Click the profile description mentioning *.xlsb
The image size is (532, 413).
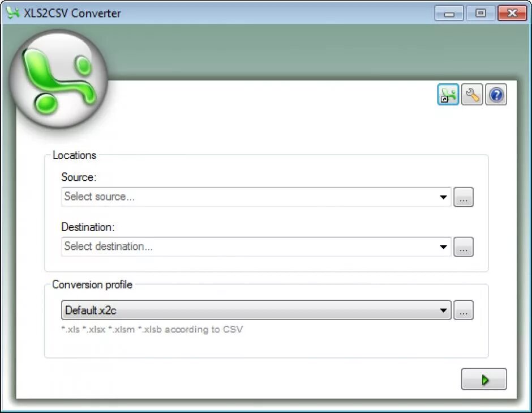pos(152,330)
